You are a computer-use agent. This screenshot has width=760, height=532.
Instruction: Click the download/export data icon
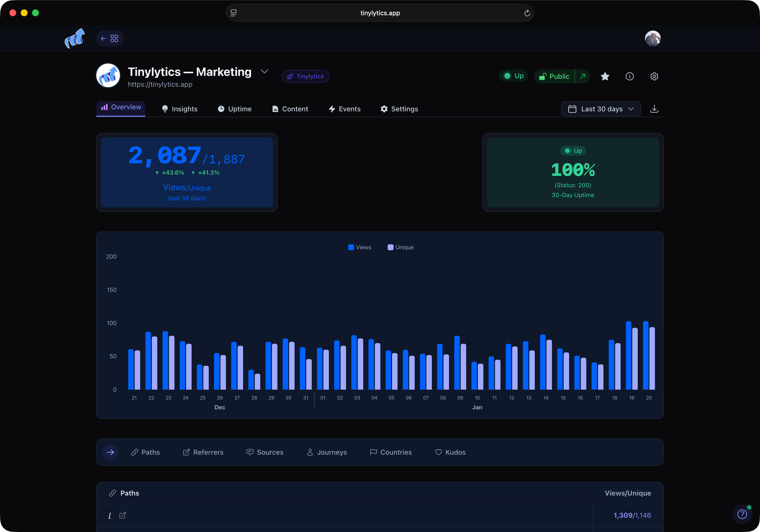[654, 109]
